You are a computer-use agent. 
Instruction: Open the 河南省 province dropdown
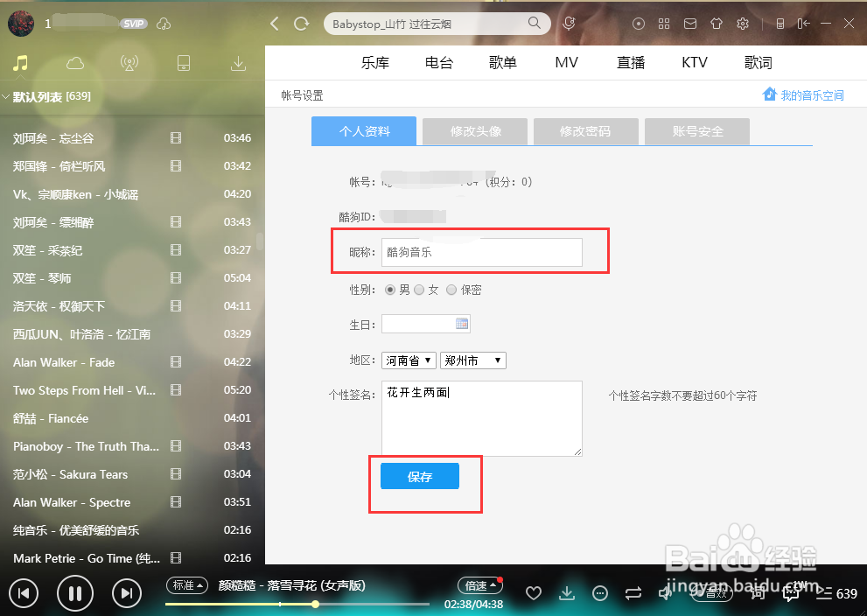tap(409, 360)
